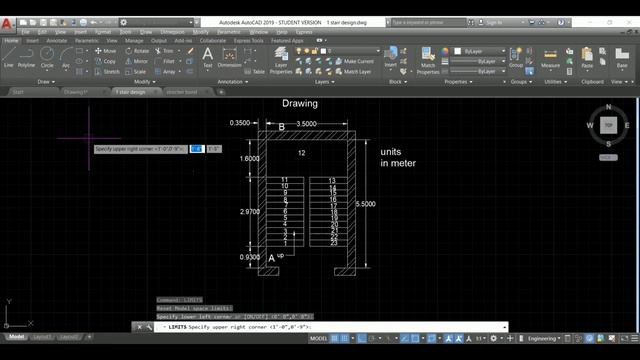Screen dimensions: 640x360
Task: Toggle 2D object snap in status bar
Action: pos(415,338)
